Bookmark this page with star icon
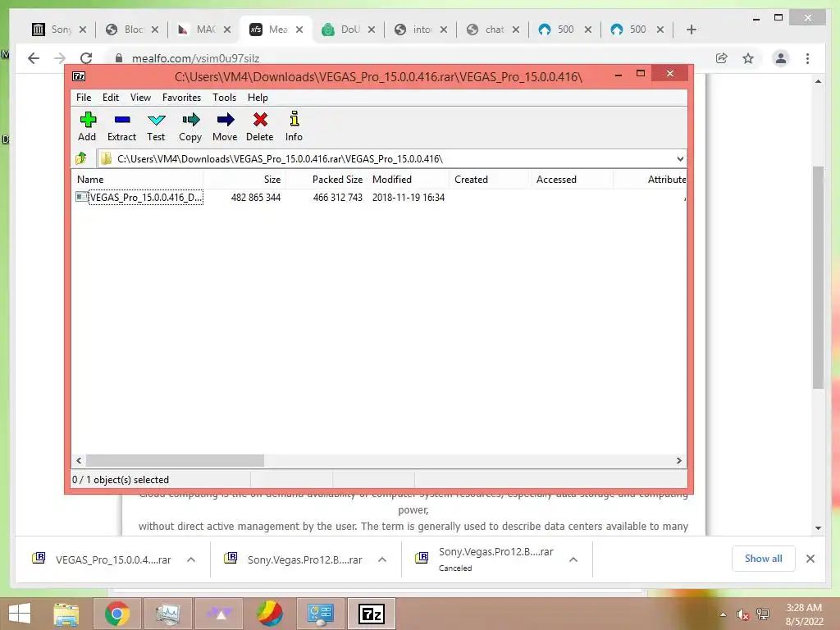Viewport: 840px width, 630px height. click(748, 58)
